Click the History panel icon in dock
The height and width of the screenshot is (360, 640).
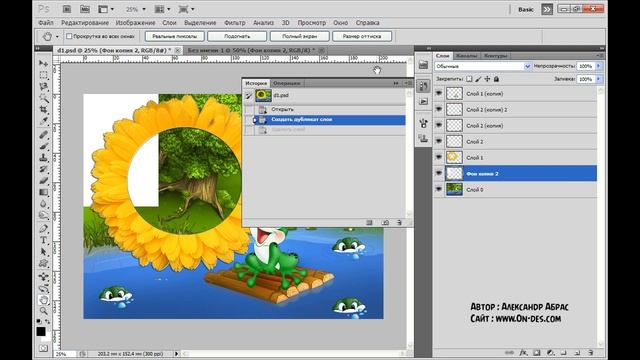(x=423, y=86)
